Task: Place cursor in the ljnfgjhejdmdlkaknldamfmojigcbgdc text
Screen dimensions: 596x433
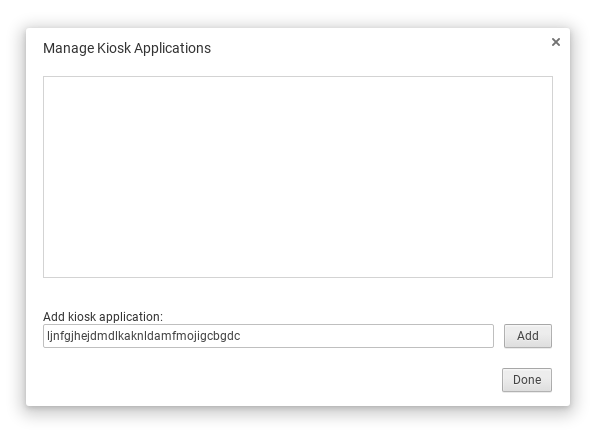Action: tap(144, 336)
